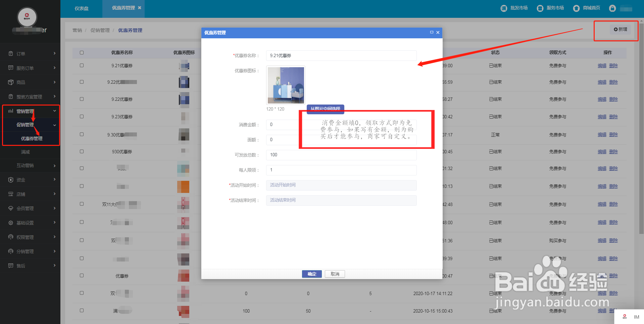Screen dimensions: 644x324
Task: Switch to the 仪表盘 tab
Action: (82, 9)
